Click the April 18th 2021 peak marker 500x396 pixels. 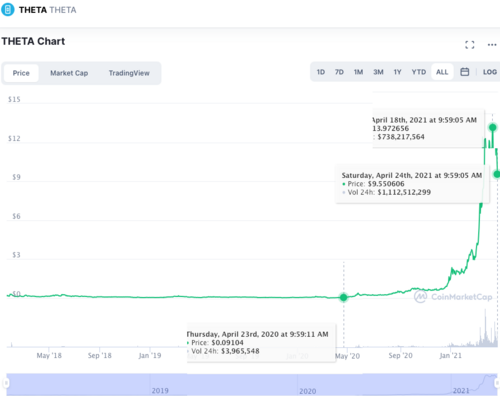tap(493, 127)
